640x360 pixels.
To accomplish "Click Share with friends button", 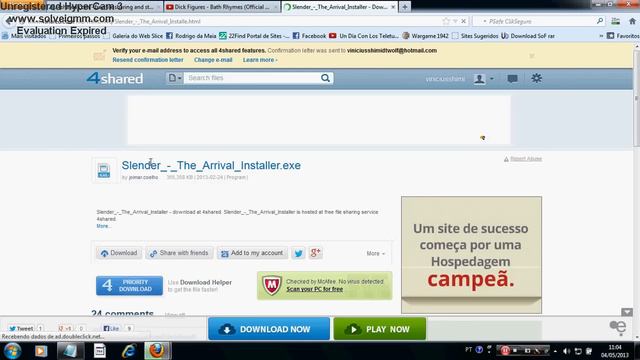I will click(x=179, y=253).
